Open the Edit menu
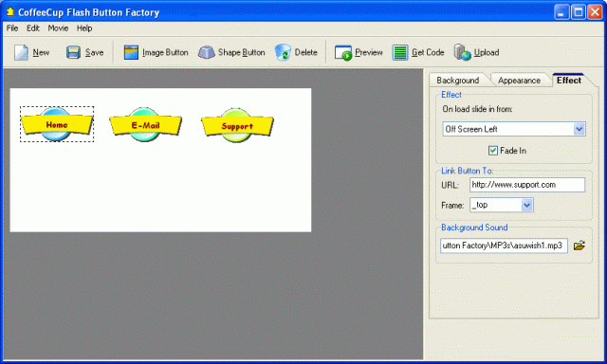The width and height of the screenshot is (607, 364). (x=33, y=28)
